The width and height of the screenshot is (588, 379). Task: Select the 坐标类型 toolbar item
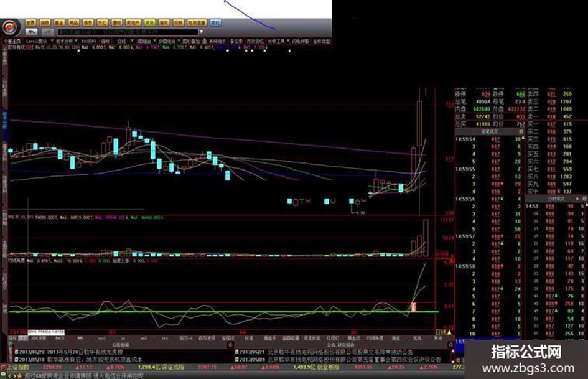(x=321, y=41)
